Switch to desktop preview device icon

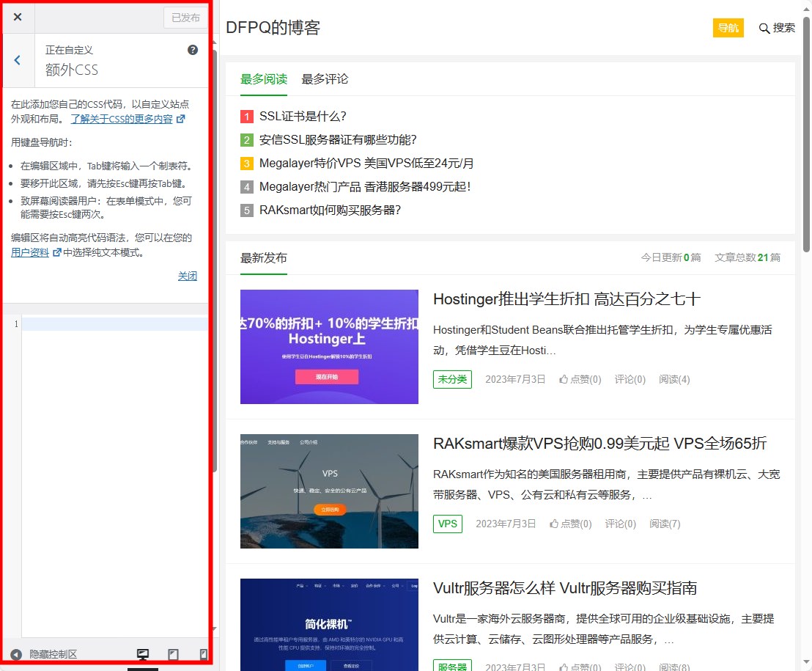pos(143,654)
